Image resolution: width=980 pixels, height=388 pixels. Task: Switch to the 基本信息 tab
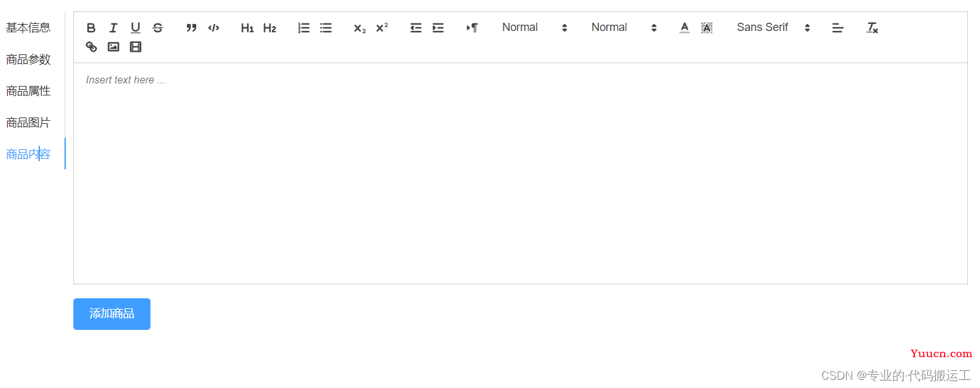[28, 28]
